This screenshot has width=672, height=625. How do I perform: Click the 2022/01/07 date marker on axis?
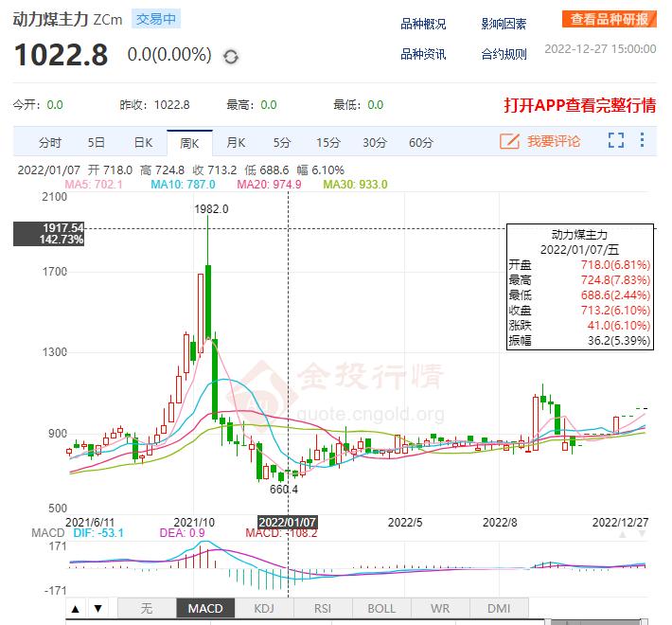click(x=288, y=522)
